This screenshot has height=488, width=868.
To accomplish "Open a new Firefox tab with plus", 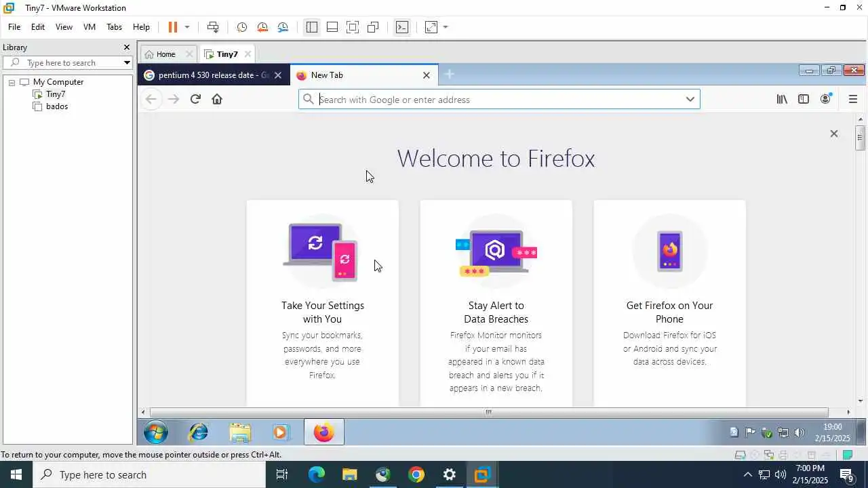I will pos(449,75).
